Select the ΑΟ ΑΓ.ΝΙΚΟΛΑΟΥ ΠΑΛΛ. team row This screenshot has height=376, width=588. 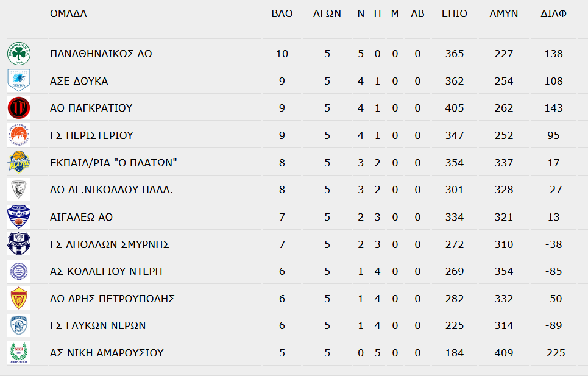click(292, 190)
